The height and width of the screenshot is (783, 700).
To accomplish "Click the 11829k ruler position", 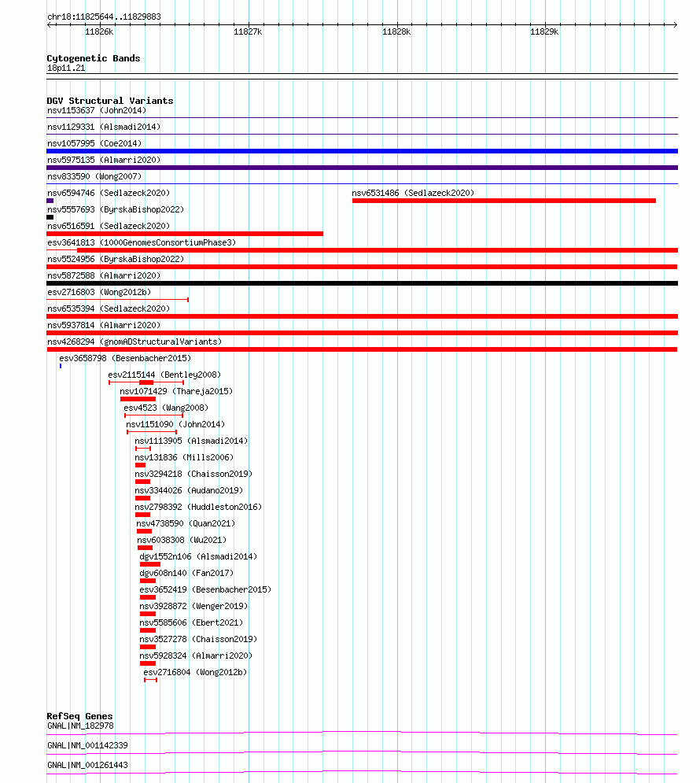I will (x=544, y=31).
